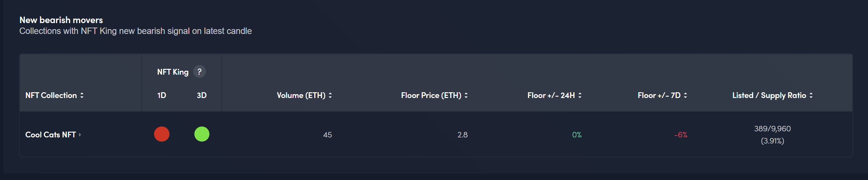Viewport: 868px width, 180px height.
Task: Expand the arrow next to Cool Cats NFT
Action: pyautogui.click(x=80, y=135)
